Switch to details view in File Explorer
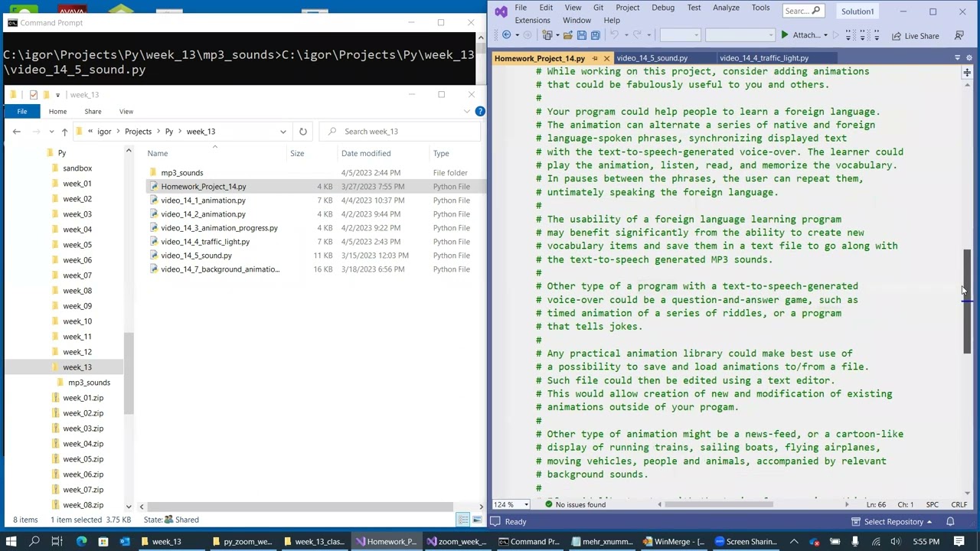The width and height of the screenshot is (980, 551). point(464,520)
